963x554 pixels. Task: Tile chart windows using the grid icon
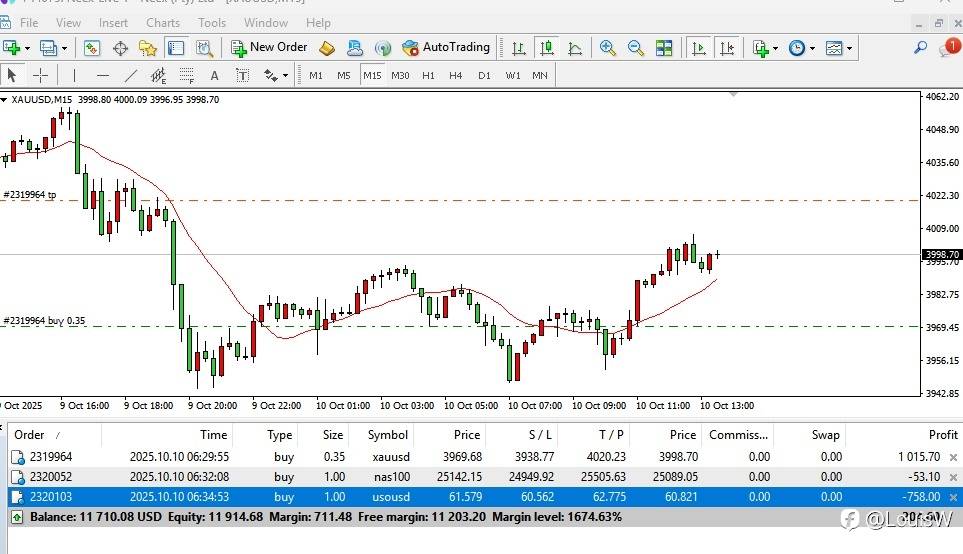[664, 47]
